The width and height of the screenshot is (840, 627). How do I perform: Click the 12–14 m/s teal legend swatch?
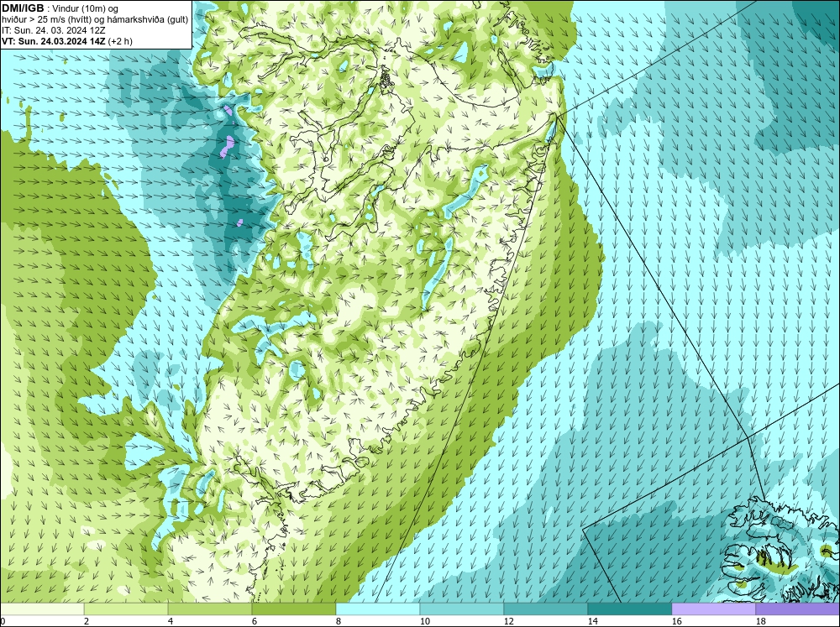[x=545, y=609]
